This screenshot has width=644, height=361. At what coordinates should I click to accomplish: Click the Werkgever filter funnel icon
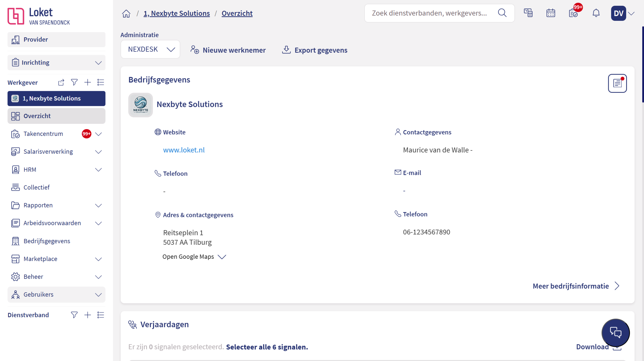coord(74,82)
